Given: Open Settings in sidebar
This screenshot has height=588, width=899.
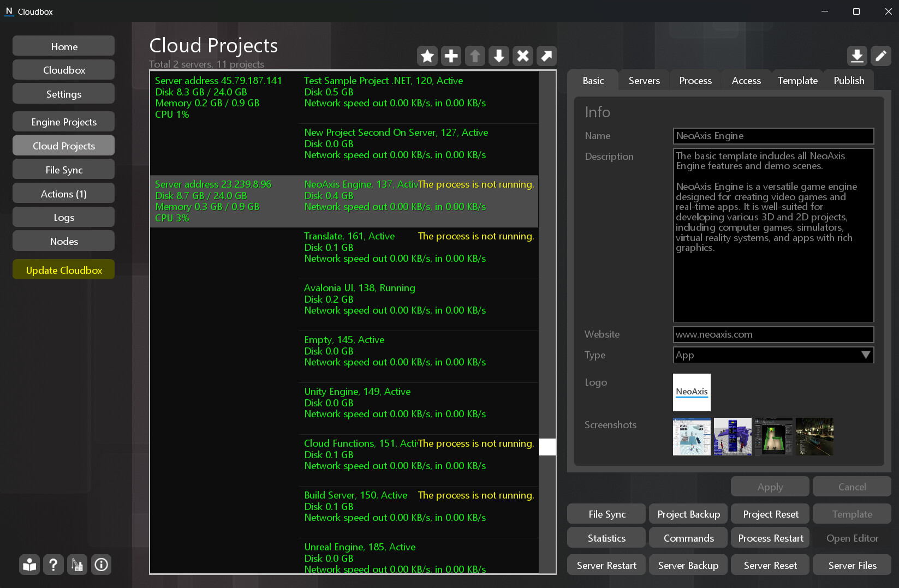Looking at the screenshot, I should [x=64, y=94].
